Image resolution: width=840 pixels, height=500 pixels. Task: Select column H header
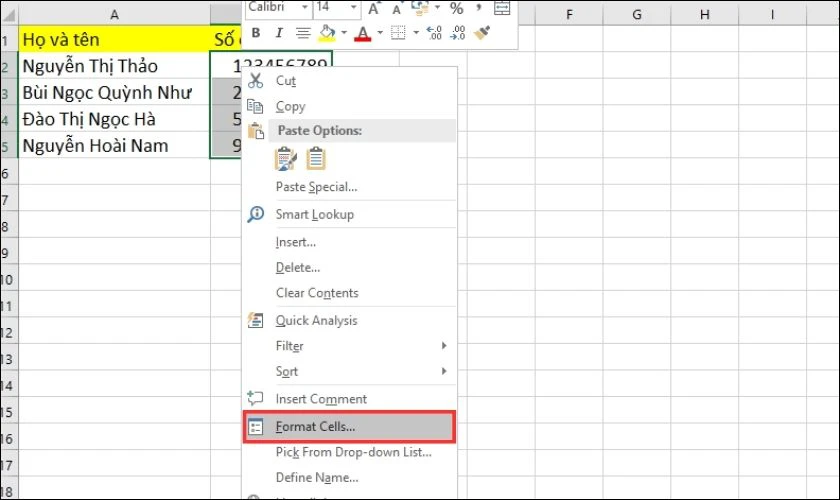point(704,15)
